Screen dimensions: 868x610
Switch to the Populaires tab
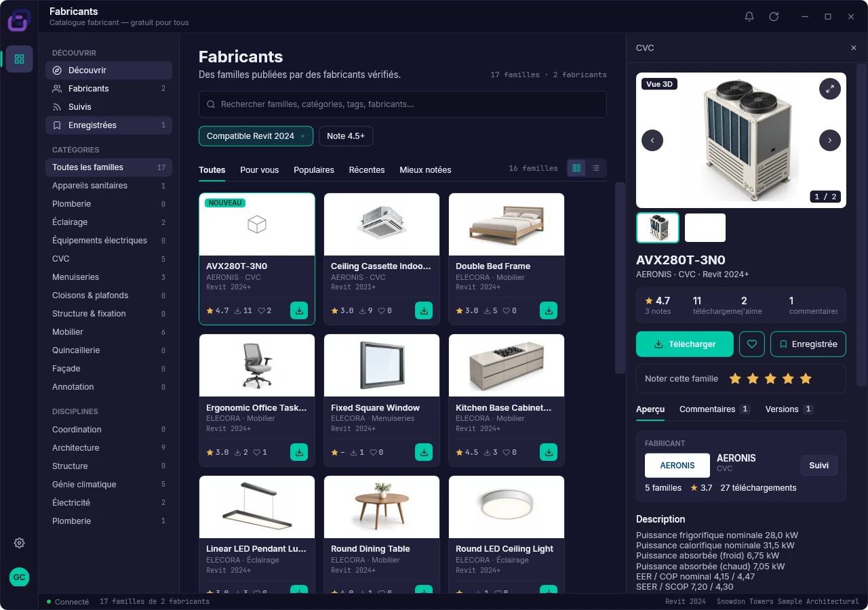tap(314, 170)
